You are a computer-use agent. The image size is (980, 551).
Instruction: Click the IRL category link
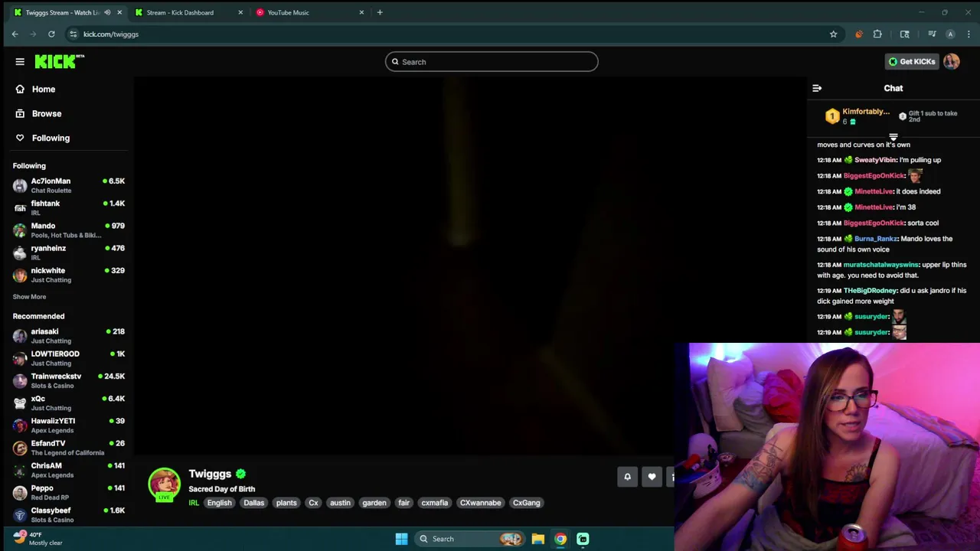click(194, 503)
